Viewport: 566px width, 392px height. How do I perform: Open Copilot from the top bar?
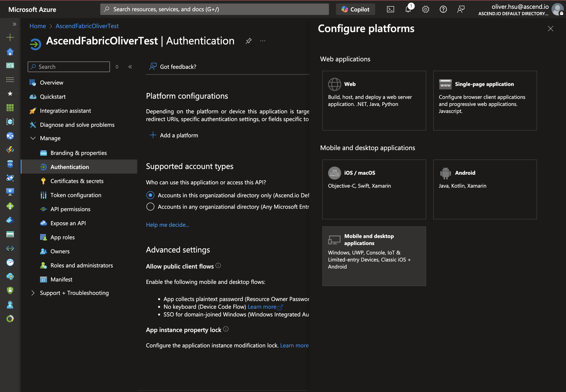(x=355, y=9)
